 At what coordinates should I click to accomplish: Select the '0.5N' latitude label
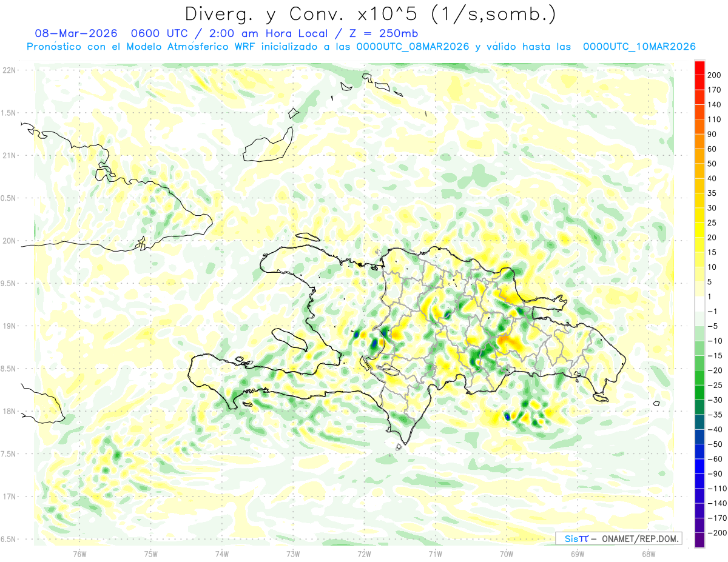click(8, 198)
